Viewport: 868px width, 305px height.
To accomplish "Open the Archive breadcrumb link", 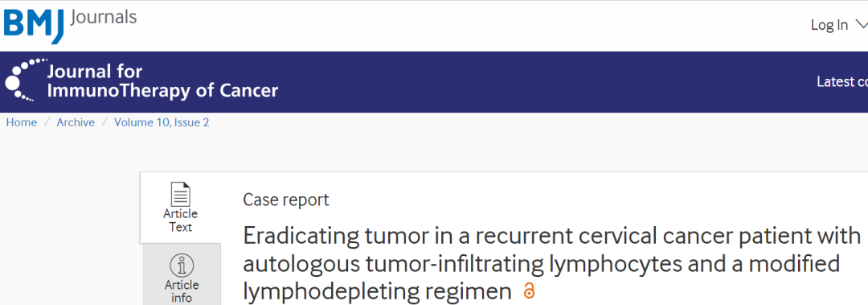I will click(76, 122).
